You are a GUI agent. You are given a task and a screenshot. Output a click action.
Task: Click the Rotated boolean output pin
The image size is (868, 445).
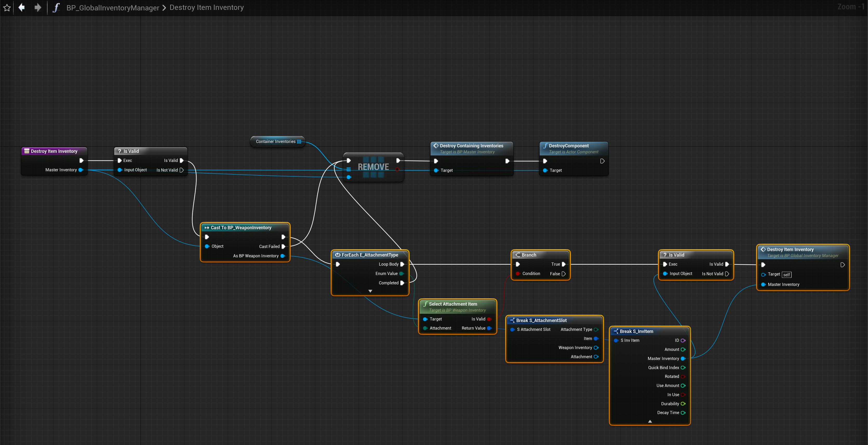(x=683, y=377)
